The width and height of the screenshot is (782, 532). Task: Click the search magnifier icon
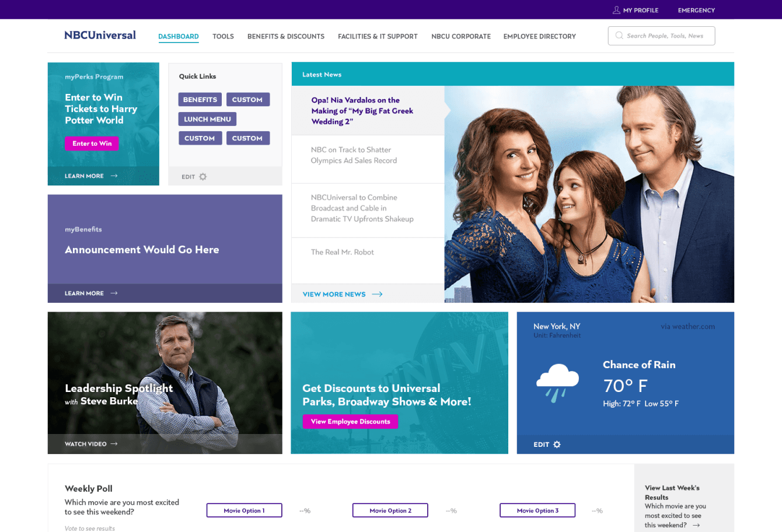[619, 36]
